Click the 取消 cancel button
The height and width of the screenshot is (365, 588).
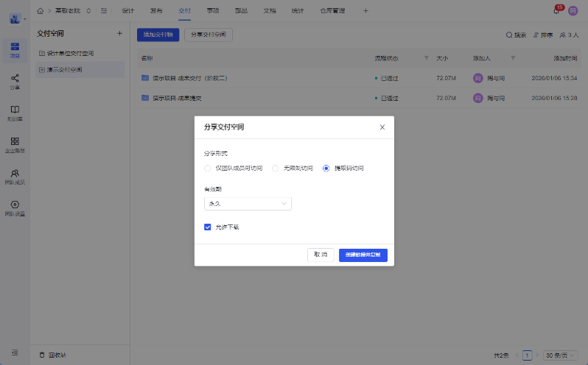pos(321,255)
